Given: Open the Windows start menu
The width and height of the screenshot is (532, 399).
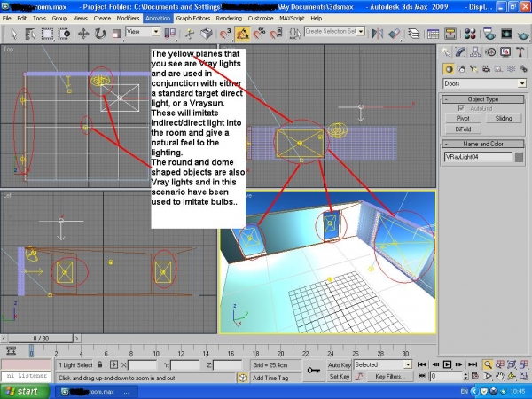Looking at the screenshot, I should [x=25, y=391].
